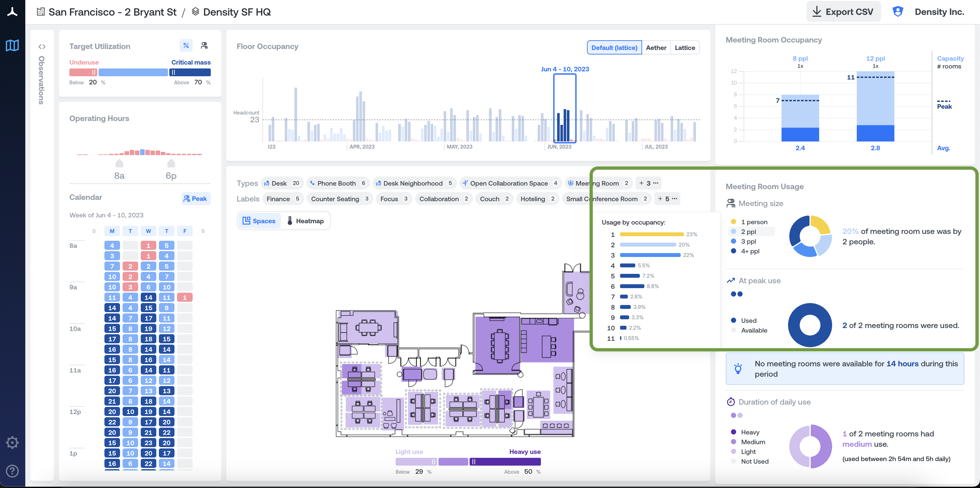The height and width of the screenshot is (488, 980).
Task: Expand the +3 more types chip
Action: click(x=648, y=183)
